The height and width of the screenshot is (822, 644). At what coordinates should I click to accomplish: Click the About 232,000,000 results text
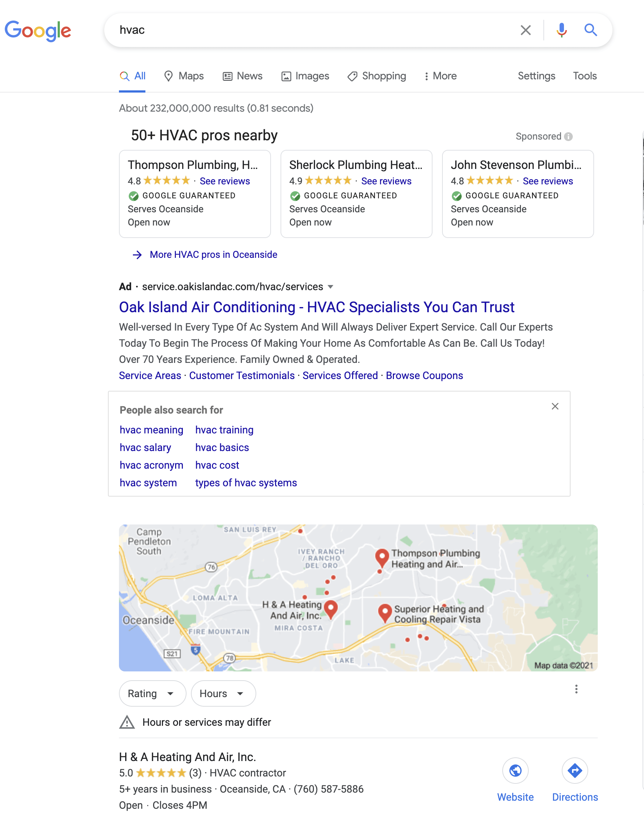[x=216, y=108]
